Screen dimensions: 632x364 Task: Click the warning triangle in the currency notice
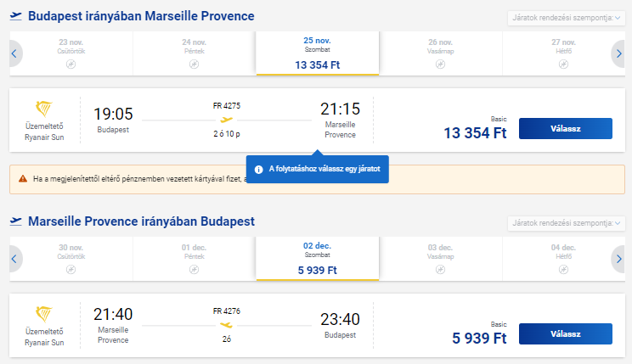23,178
